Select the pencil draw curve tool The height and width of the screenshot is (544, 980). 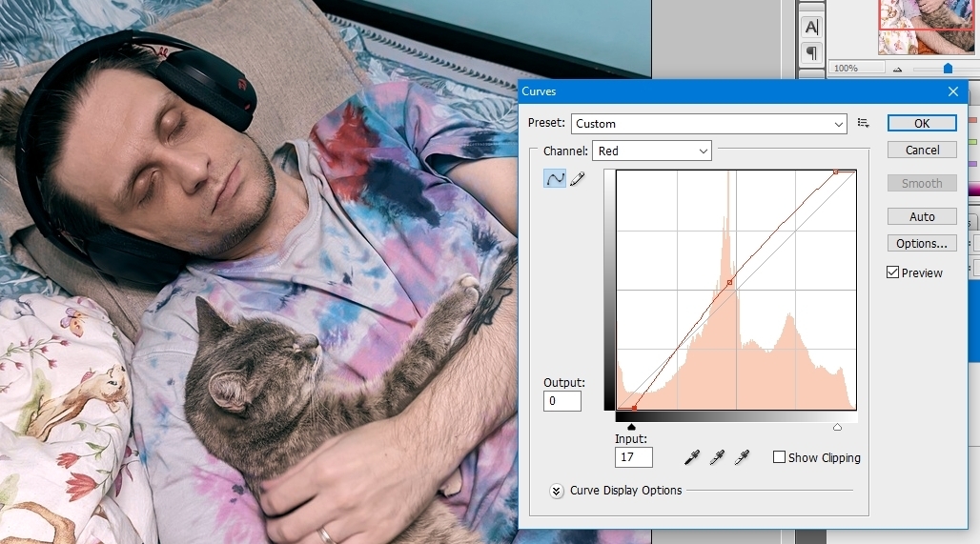[578, 179]
